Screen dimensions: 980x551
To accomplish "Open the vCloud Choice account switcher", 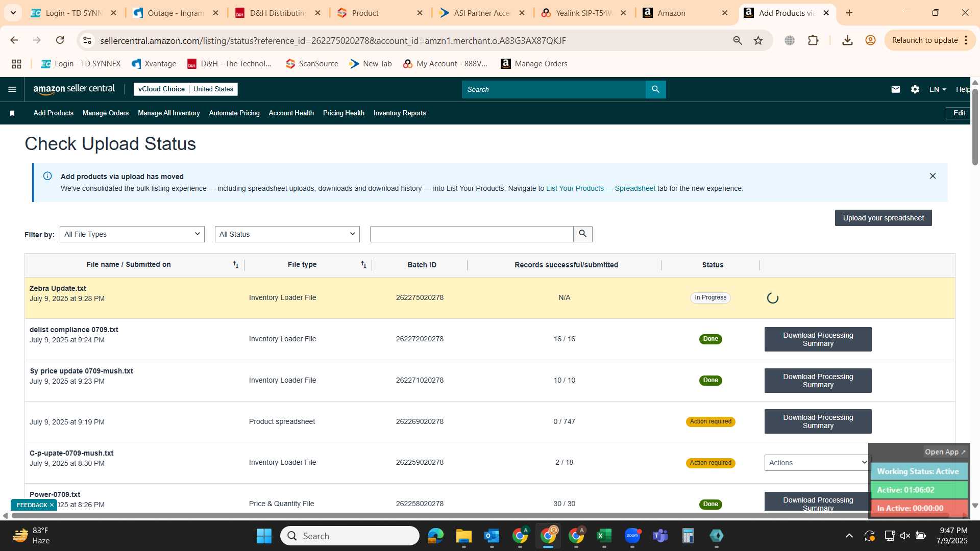I will point(186,89).
